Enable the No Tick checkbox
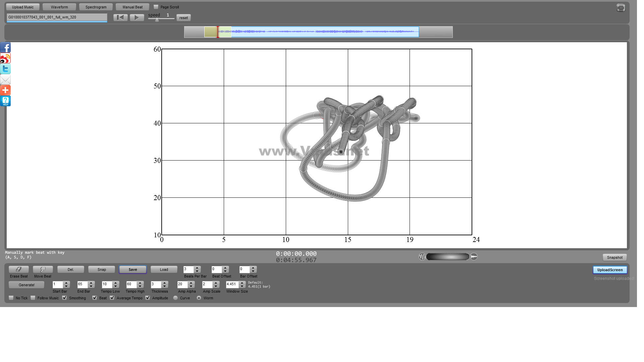Image resolution: width=644 pixels, height=362 pixels. (x=11, y=297)
